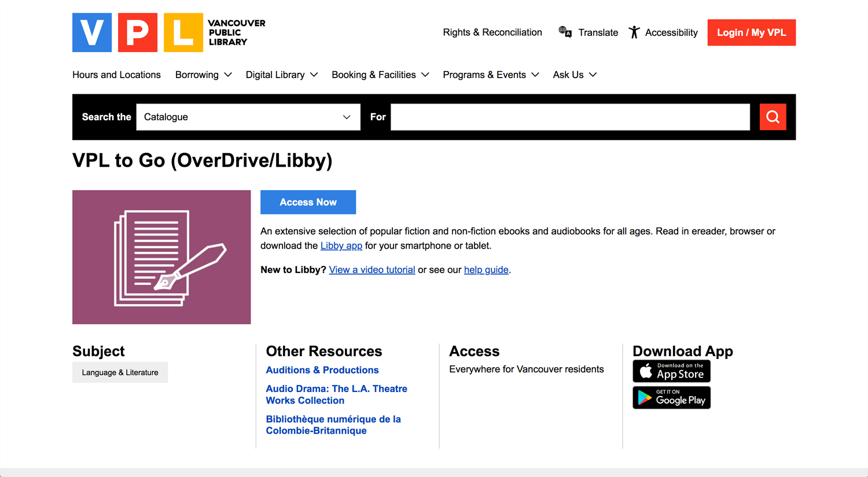Click the Other Resources heading
The image size is (868, 477).
pos(324,351)
